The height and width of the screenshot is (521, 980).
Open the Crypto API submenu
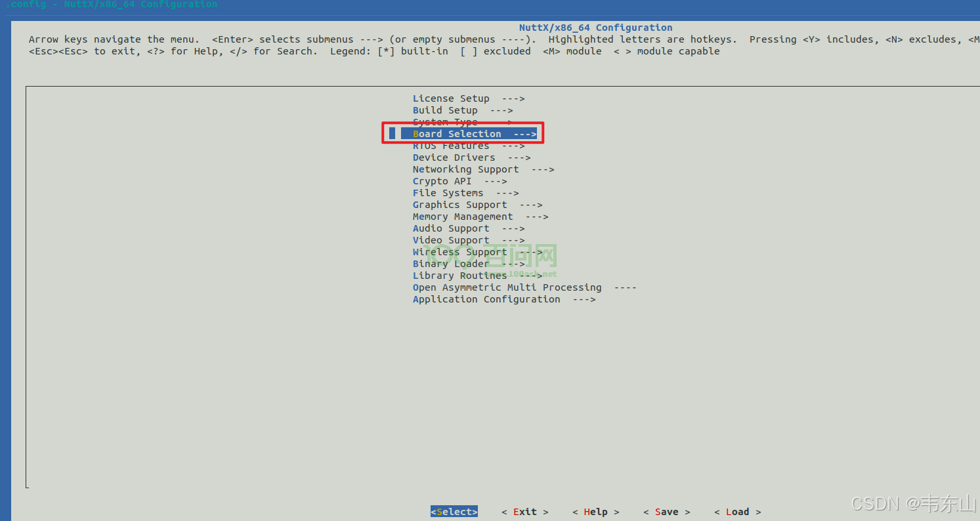tap(459, 181)
